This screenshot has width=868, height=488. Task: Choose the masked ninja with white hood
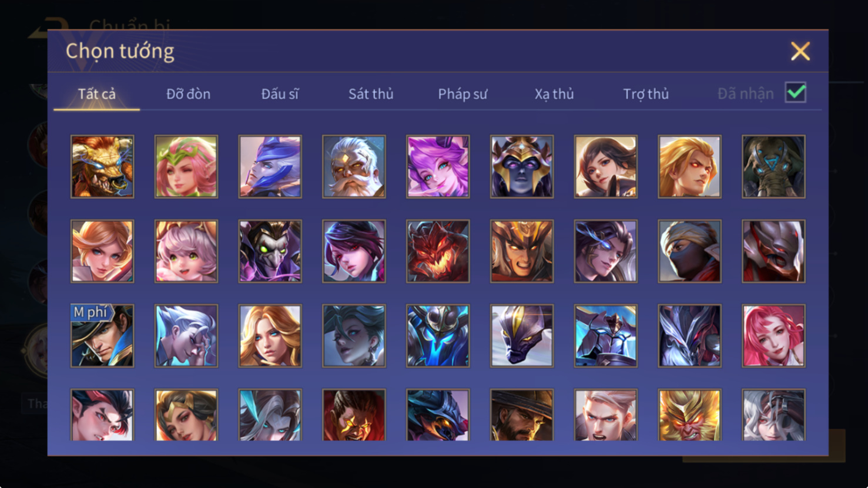click(689, 251)
